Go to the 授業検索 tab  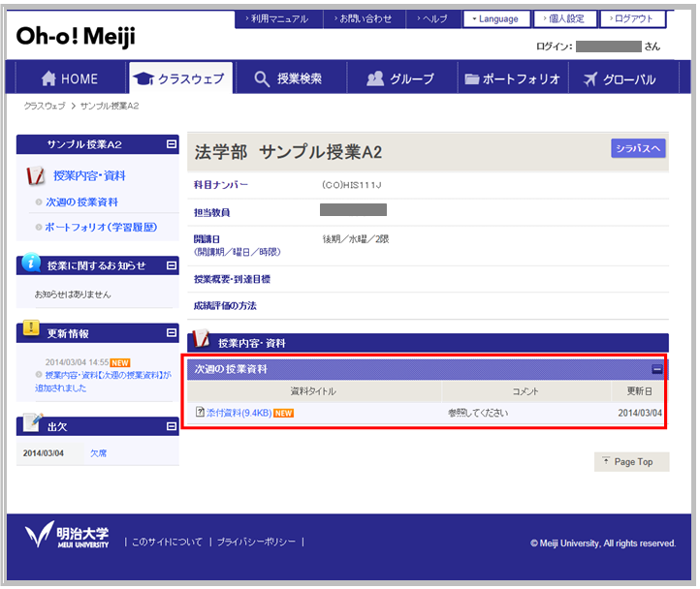[x=291, y=78]
